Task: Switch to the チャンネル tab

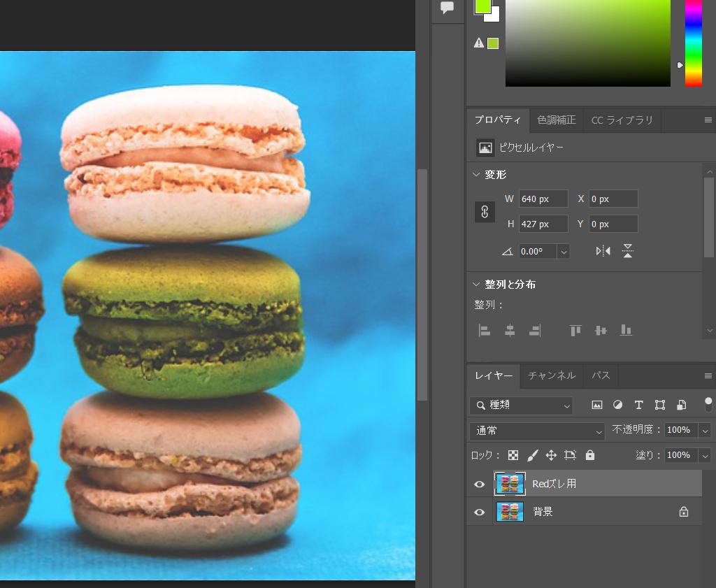Action: point(552,375)
